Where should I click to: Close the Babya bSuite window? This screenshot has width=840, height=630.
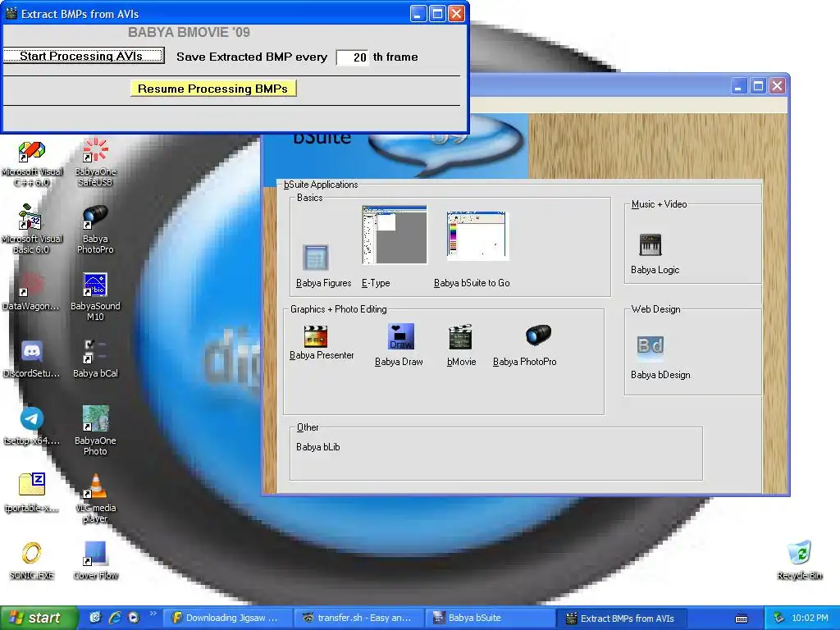tap(777, 85)
